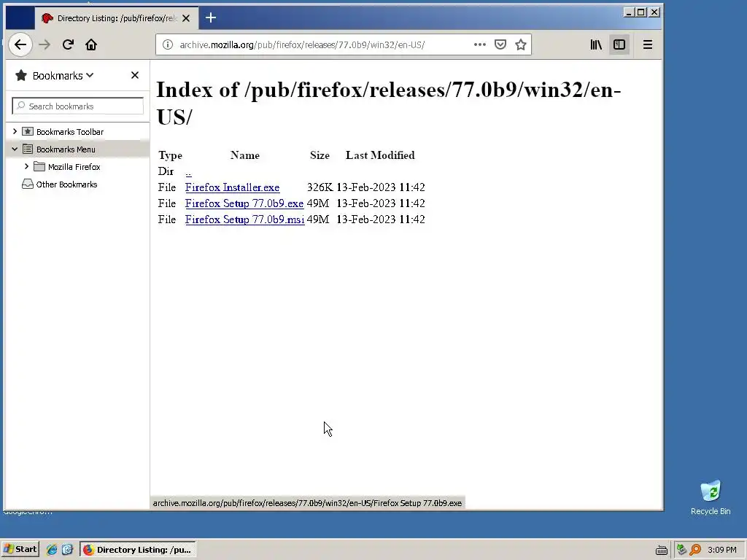Go back to the previous page
The image size is (747, 560).
(20, 44)
